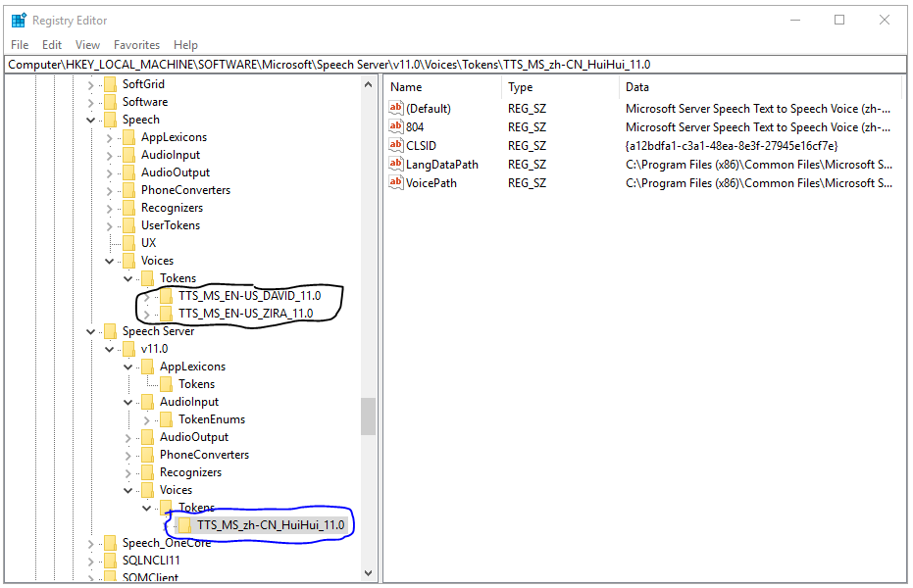Select the PhoneConverters key under Speech
This screenshot has width=913, height=588.
(x=185, y=190)
